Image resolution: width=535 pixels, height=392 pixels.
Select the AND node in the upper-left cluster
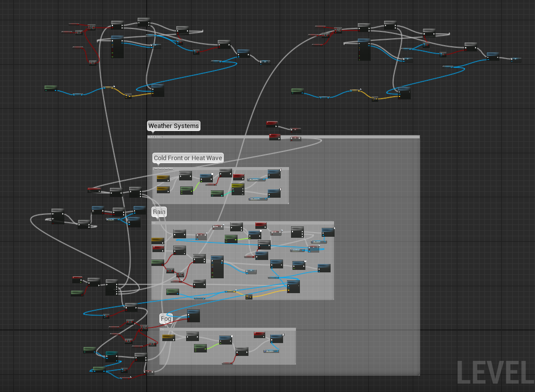[92, 27]
